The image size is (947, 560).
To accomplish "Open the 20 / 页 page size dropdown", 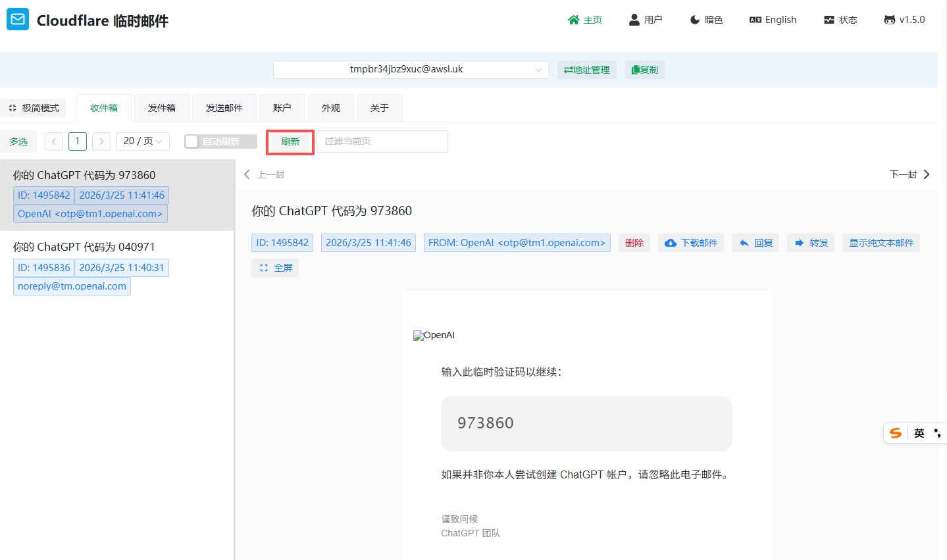I will tap(143, 141).
